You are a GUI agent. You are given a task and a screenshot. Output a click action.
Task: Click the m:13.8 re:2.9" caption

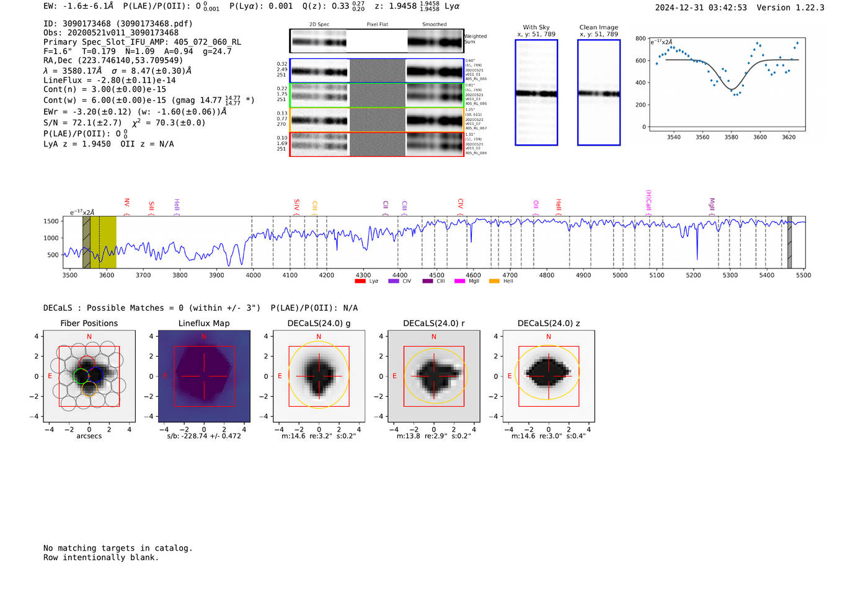[434, 436]
